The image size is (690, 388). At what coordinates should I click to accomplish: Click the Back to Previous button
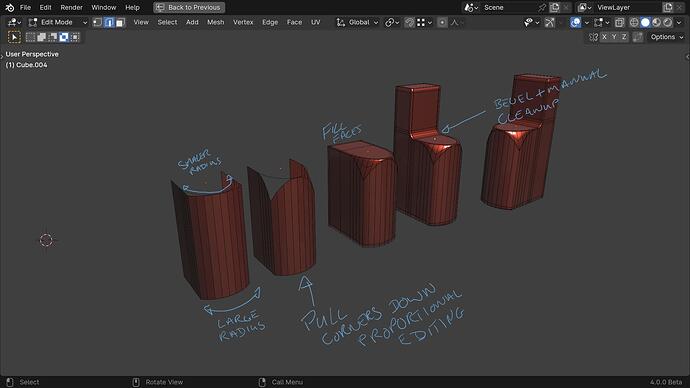[189, 7]
